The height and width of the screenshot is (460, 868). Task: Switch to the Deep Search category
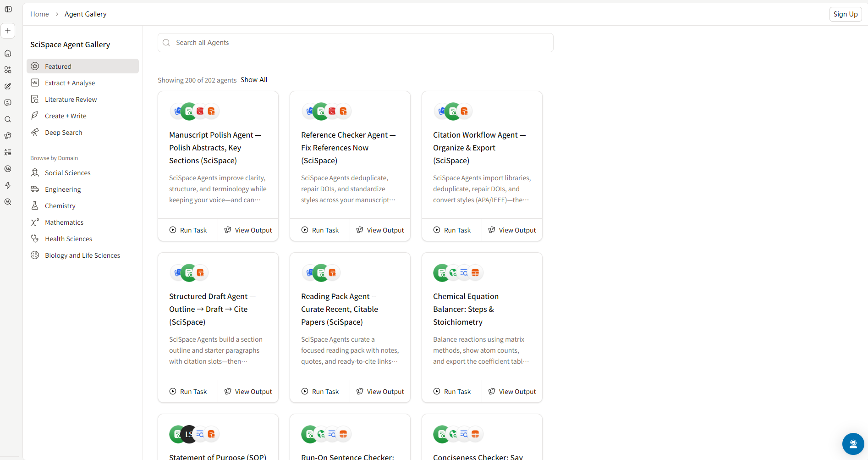point(63,133)
